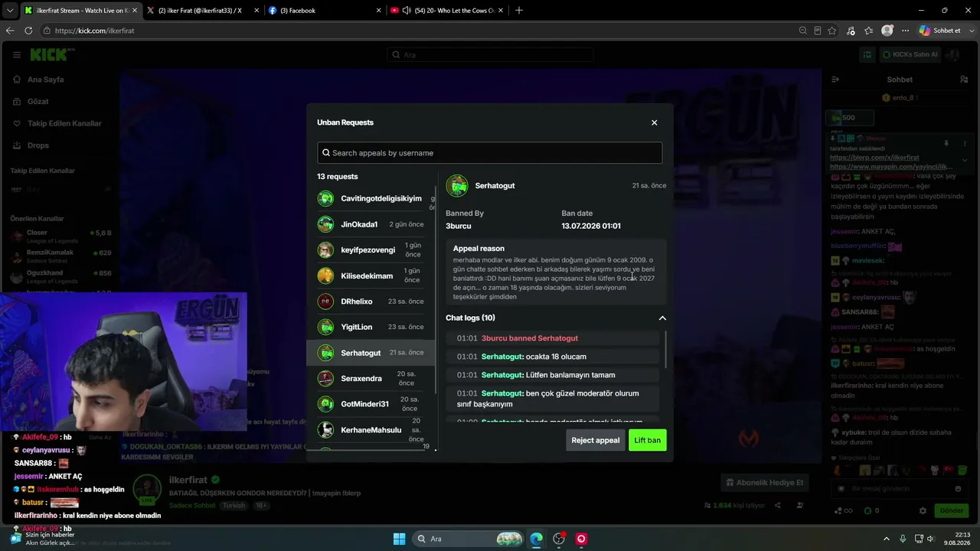Reject the appeal from Serhatogut
Viewport: 980px width, 551px height.
click(595, 440)
